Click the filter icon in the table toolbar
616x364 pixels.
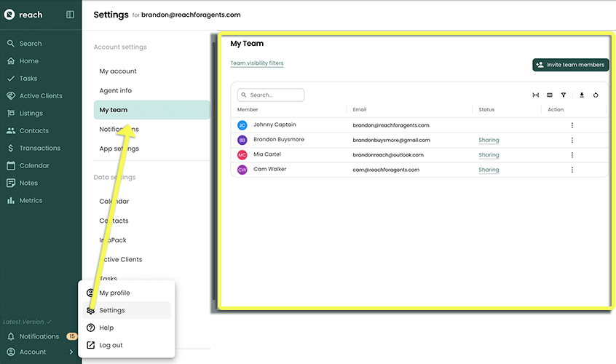[x=563, y=95]
